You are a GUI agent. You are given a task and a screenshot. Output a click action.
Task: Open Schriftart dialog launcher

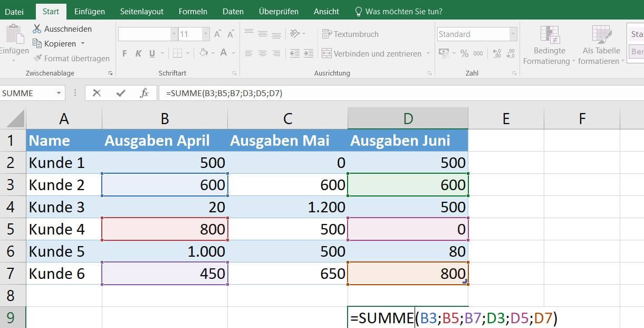tap(235, 73)
